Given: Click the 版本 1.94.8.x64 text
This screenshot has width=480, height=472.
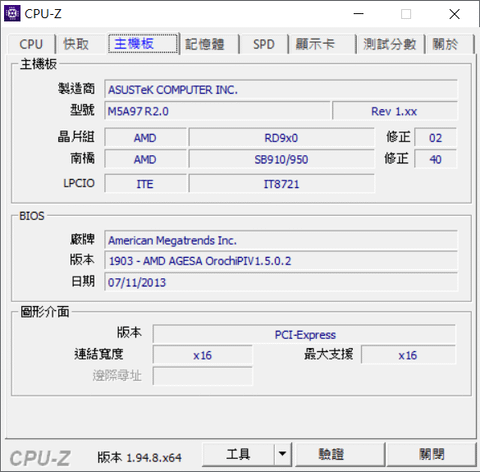Looking at the screenshot, I should tap(140, 457).
